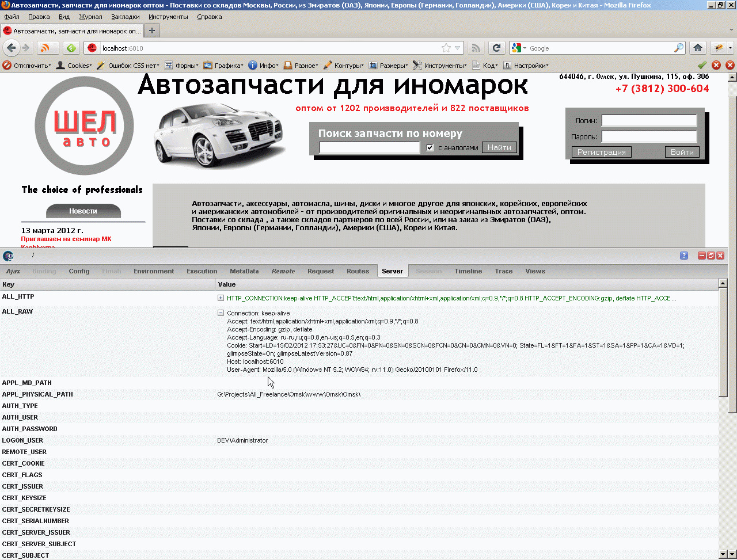Reload the page with the refresh button
737x560 pixels.
[x=496, y=48]
